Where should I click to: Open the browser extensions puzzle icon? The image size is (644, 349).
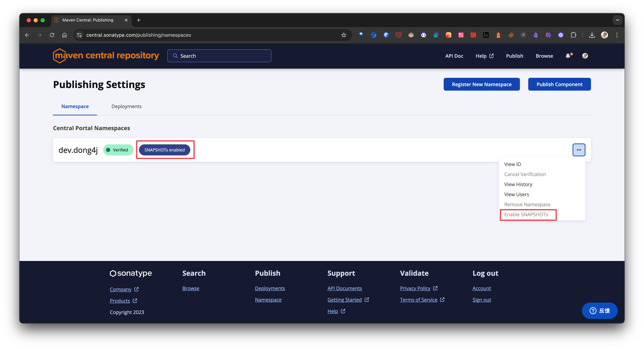[x=573, y=35]
